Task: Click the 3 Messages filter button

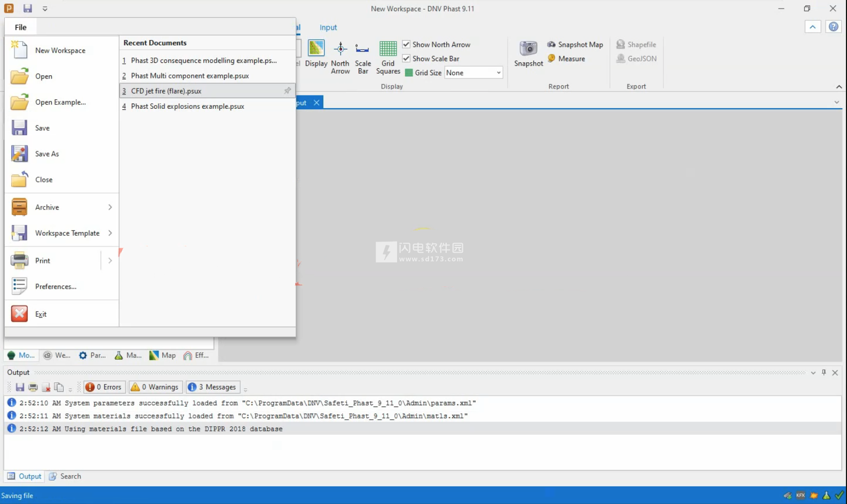Action: 213,387
